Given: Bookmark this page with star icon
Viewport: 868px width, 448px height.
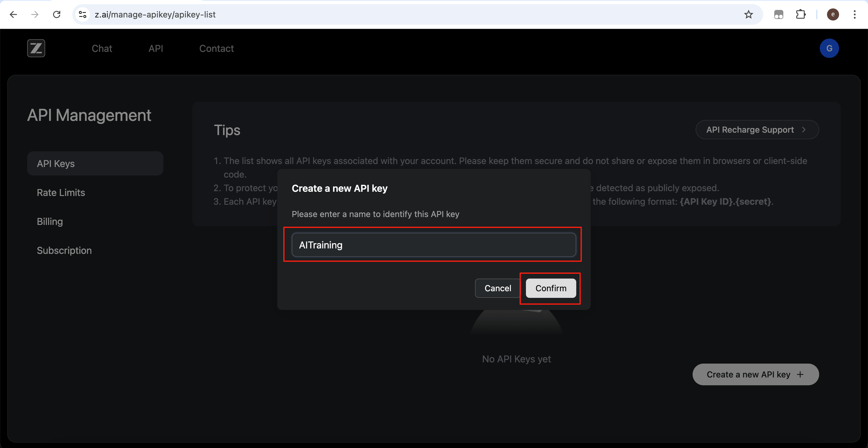Looking at the screenshot, I should [x=748, y=14].
